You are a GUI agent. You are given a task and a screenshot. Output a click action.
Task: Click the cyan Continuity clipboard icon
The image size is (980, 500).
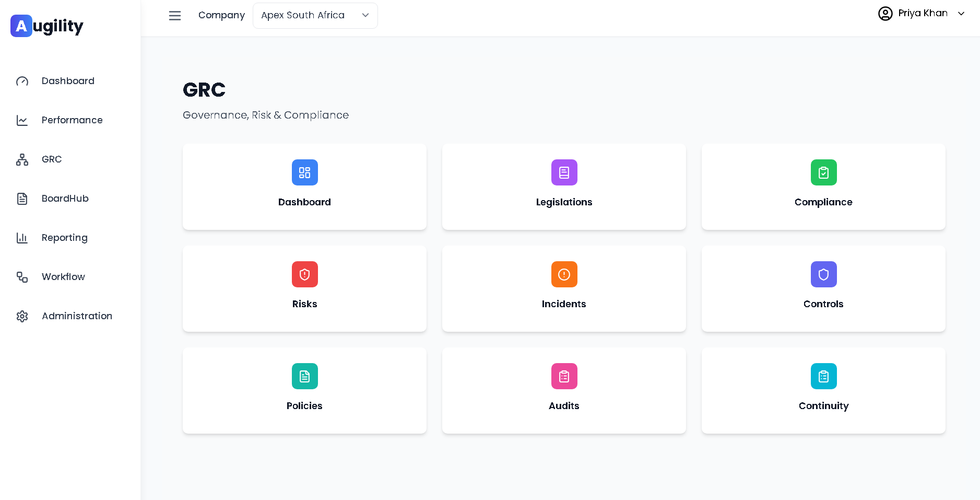pos(823,376)
